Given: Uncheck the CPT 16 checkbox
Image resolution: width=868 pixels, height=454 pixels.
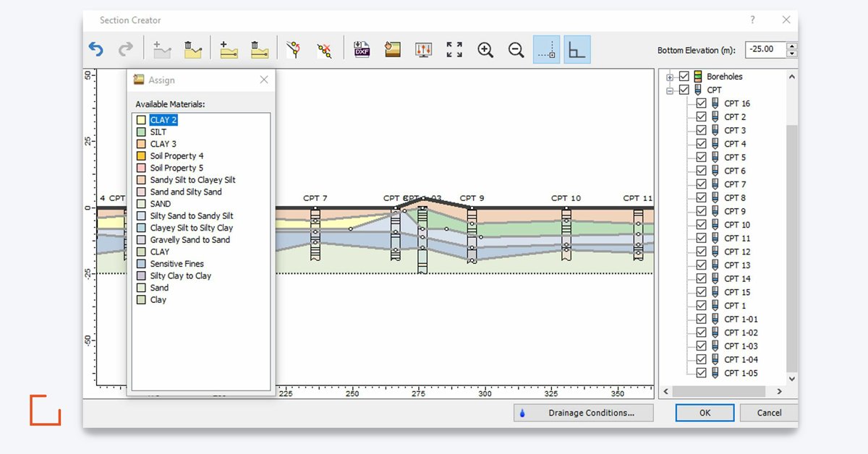Looking at the screenshot, I should (x=700, y=103).
